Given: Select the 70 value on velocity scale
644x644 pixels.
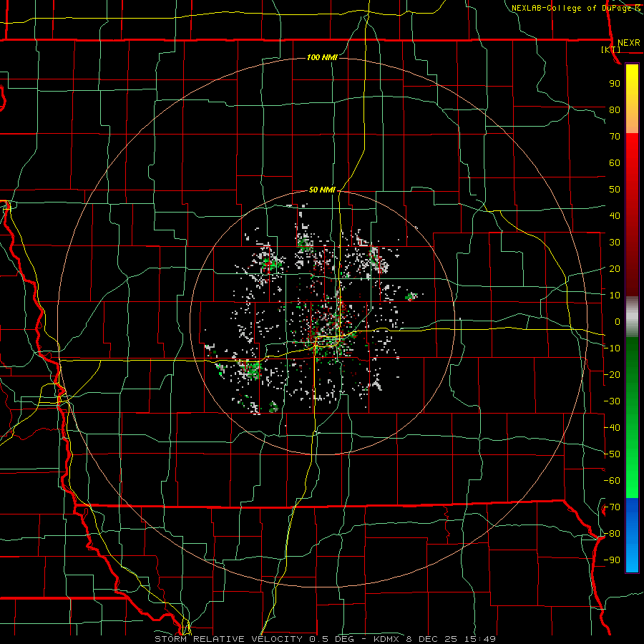Looking at the screenshot, I should coord(615,137).
